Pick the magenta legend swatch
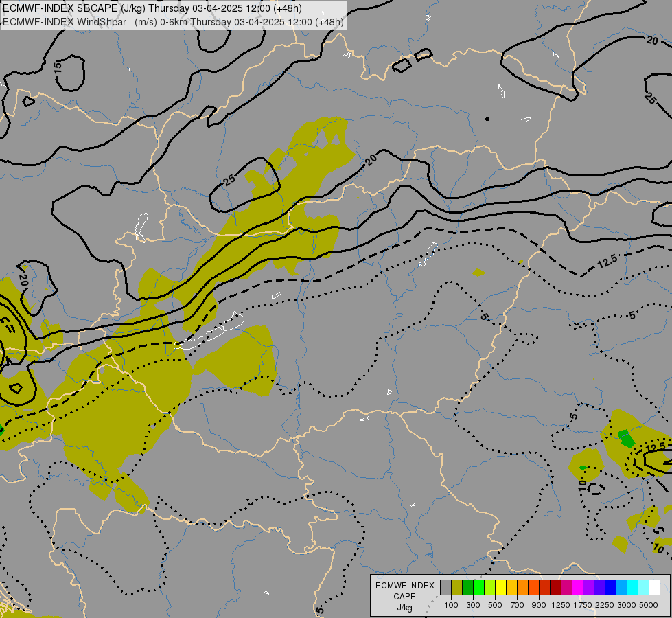The width and height of the screenshot is (672, 618). [x=578, y=588]
